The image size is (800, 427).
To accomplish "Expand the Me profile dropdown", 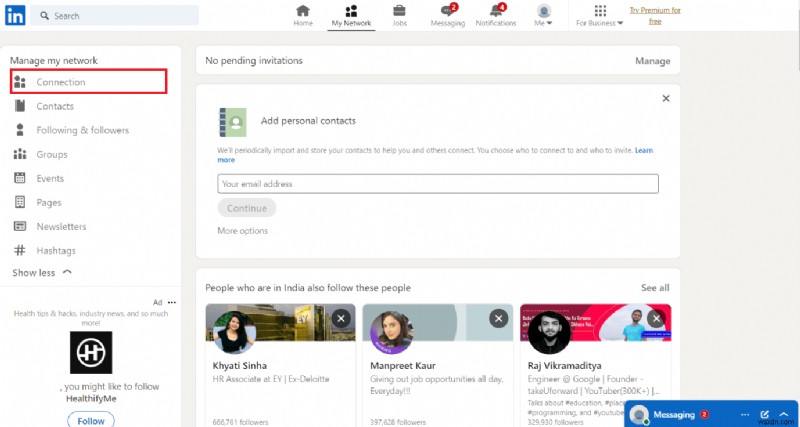I will click(x=544, y=16).
